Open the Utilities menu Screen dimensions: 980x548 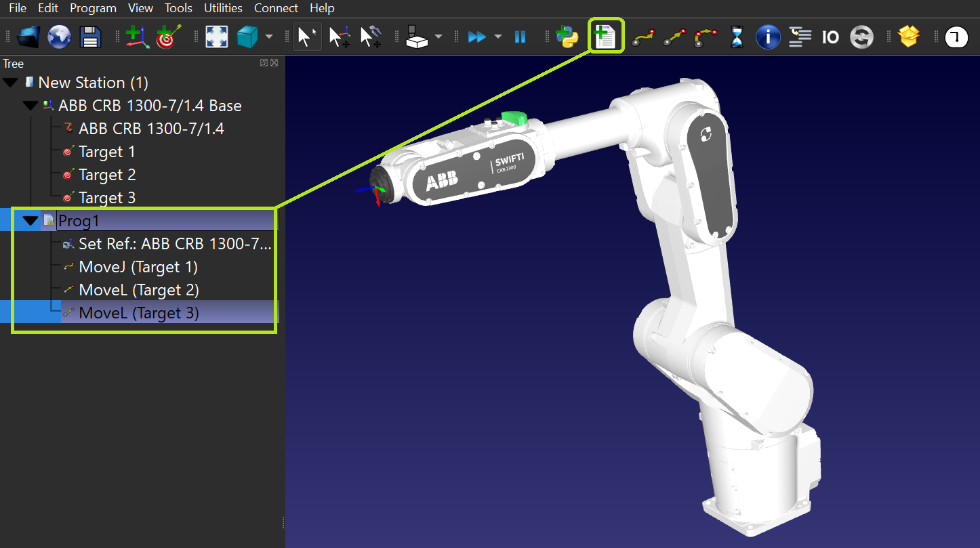pos(223,8)
